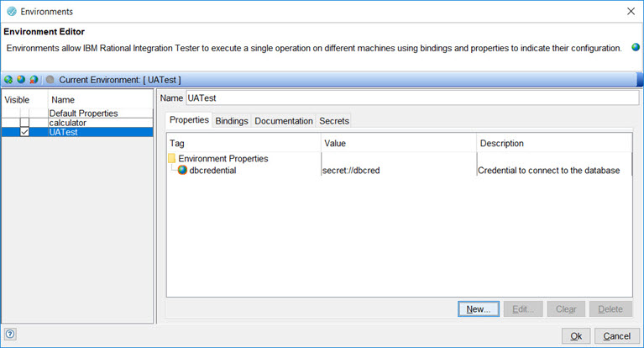Click the 'Credential to connect to the database' description
Screen dimensions: 644x348
point(549,171)
